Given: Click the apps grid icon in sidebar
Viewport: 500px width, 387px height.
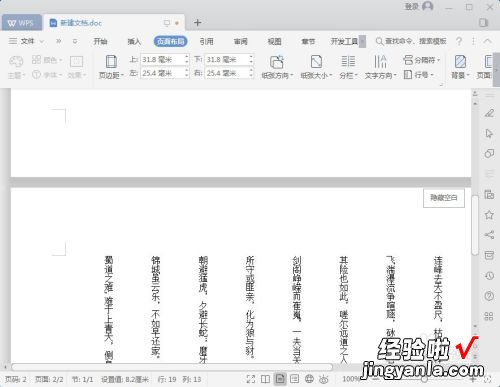Looking at the screenshot, I should pos(489,316).
